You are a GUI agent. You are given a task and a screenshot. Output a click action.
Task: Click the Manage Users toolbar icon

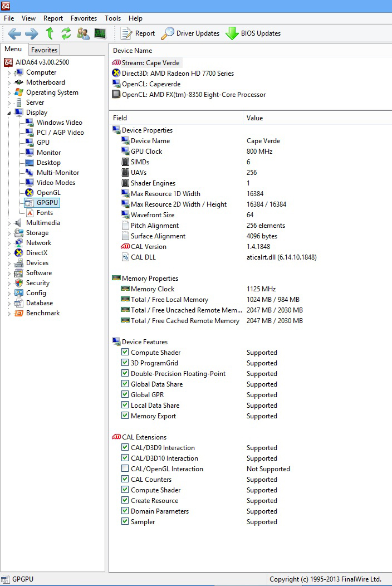coord(83,33)
